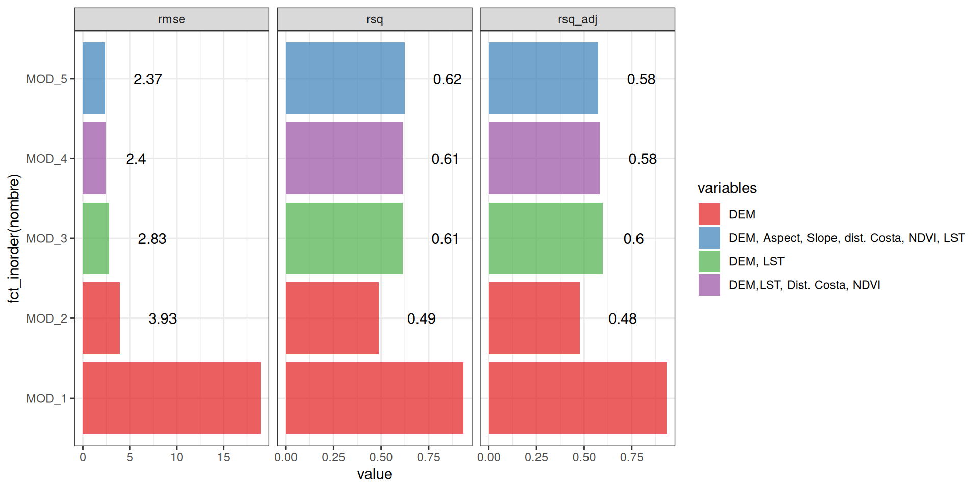Select the green MOD_3 bar in rsq_adj panel
The width and height of the screenshot is (980, 490).
(545, 238)
